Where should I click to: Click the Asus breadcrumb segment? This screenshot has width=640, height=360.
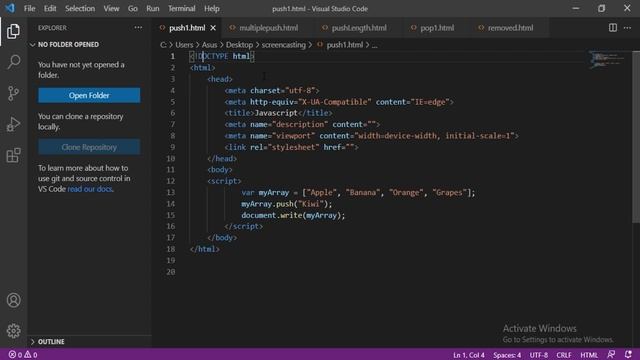click(209, 45)
